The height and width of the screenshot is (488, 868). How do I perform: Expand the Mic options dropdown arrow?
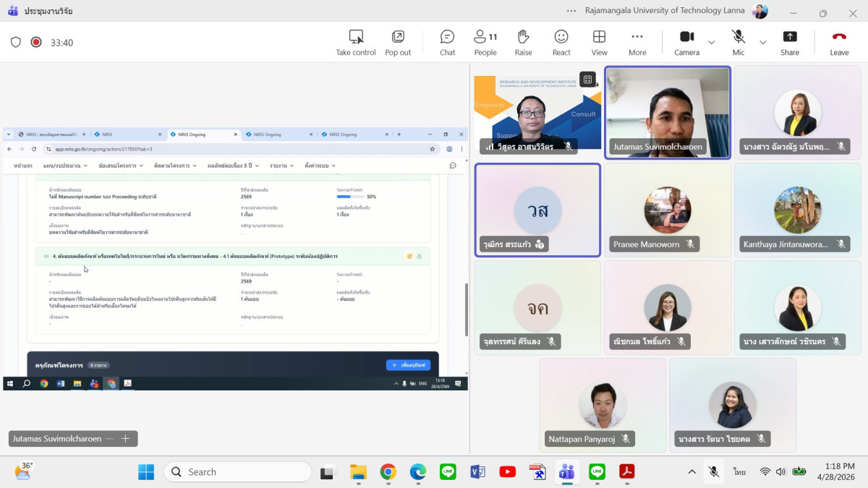(x=762, y=42)
